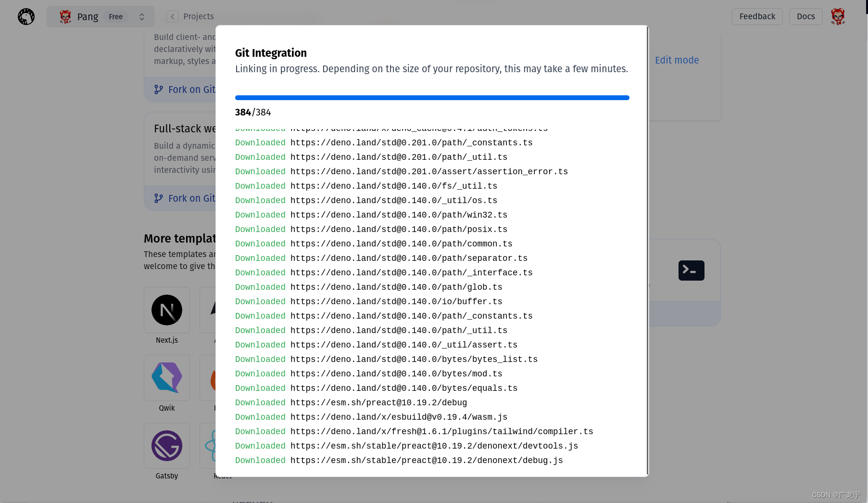The width and height of the screenshot is (868, 503).
Task: Select the esbuild@v0.19.4/wasm.js log line
Action: pos(371,417)
